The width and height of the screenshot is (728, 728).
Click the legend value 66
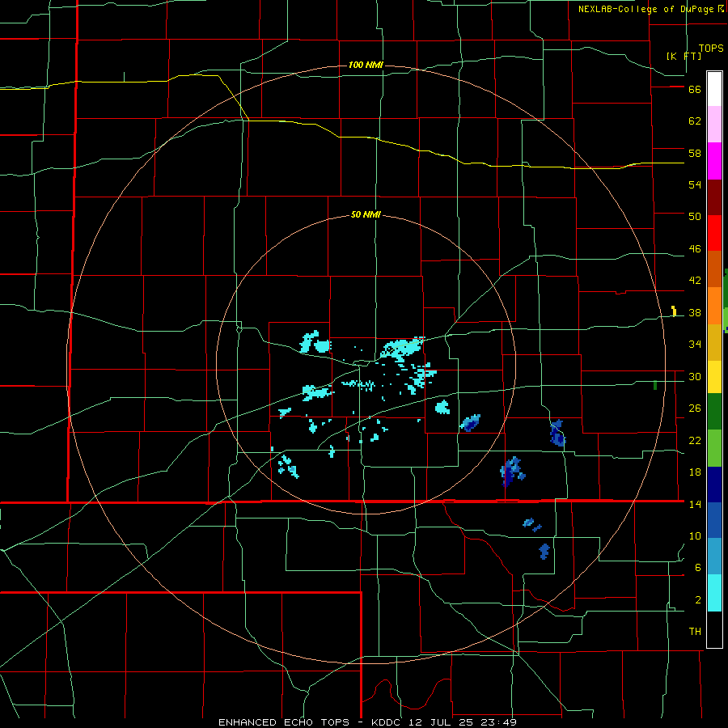[x=695, y=89]
